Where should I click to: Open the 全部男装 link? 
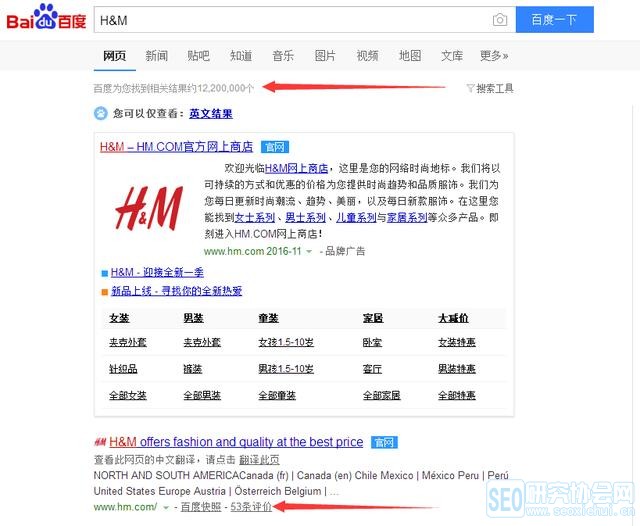coord(202,395)
